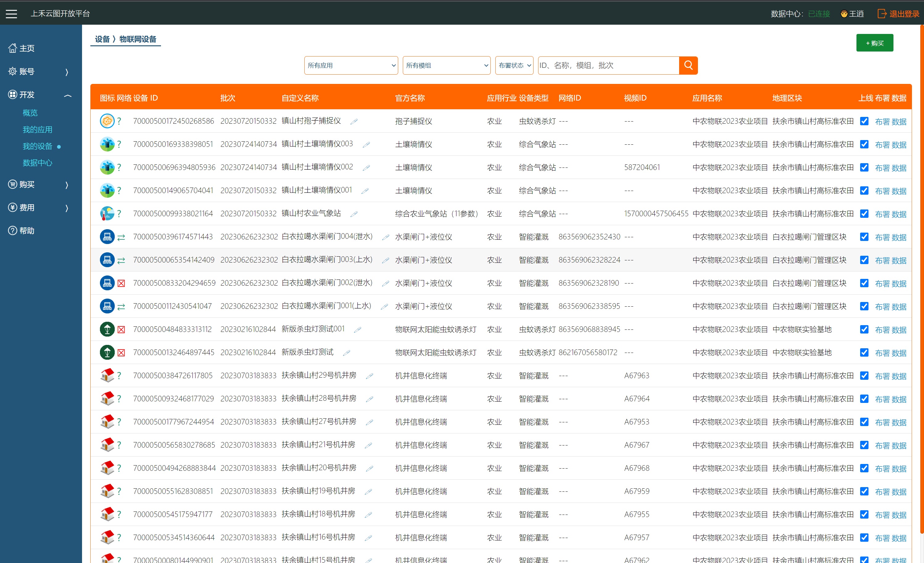
Task: Click the weather station icon for 镇山村农业气象站
Action: (107, 213)
